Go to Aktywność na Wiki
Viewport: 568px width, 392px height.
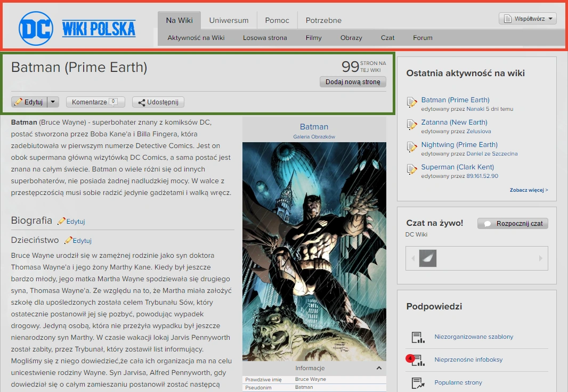(196, 38)
